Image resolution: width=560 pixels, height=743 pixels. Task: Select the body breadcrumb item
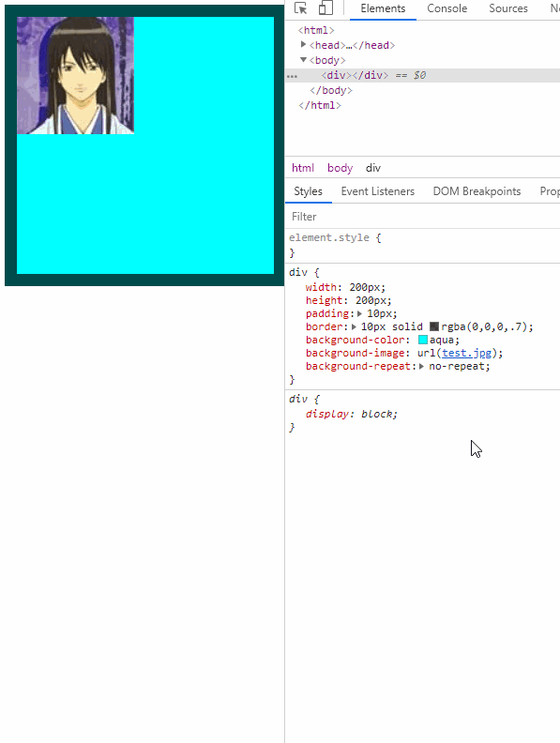click(340, 168)
